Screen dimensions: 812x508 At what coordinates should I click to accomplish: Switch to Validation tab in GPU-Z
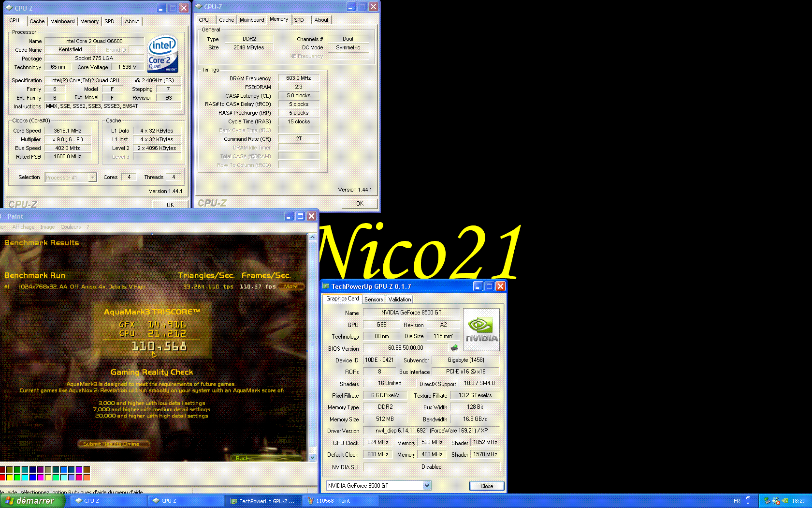[x=400, y=299]
